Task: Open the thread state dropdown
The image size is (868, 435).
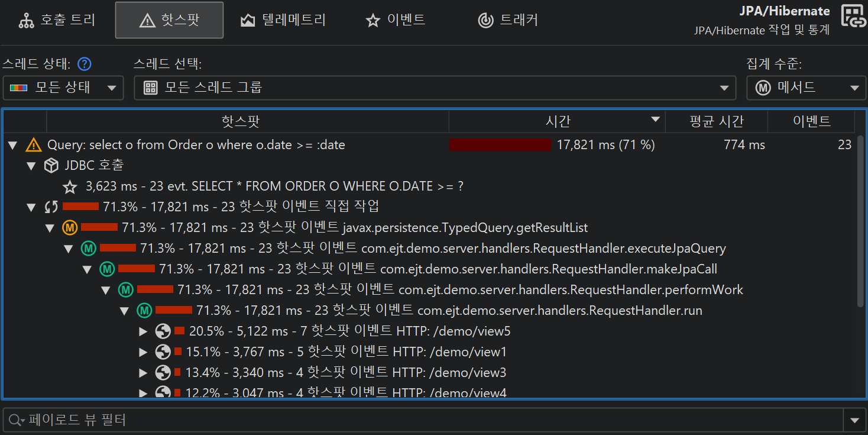Action: tap(63, 88)
